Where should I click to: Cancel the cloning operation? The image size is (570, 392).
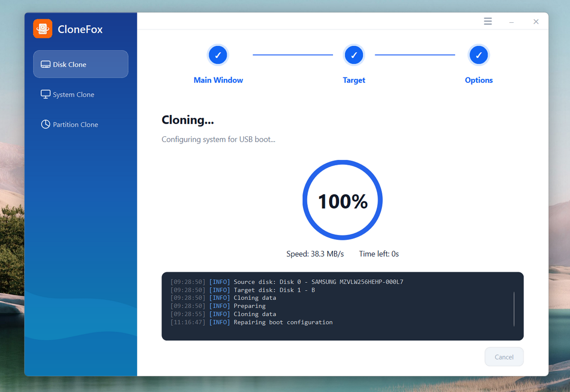(x=504, y=357)
